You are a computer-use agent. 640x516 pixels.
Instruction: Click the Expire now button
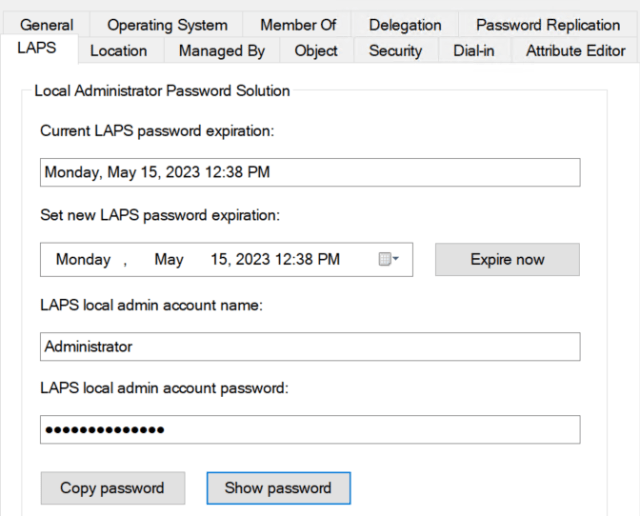pos(507,259)
